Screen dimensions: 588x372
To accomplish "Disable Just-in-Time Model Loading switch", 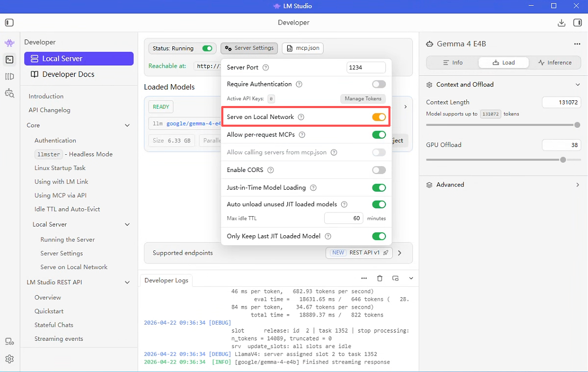I will point(379,188).
